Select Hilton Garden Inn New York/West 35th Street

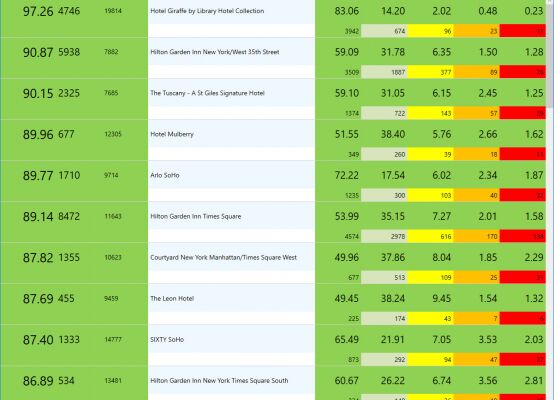point(215,52)
